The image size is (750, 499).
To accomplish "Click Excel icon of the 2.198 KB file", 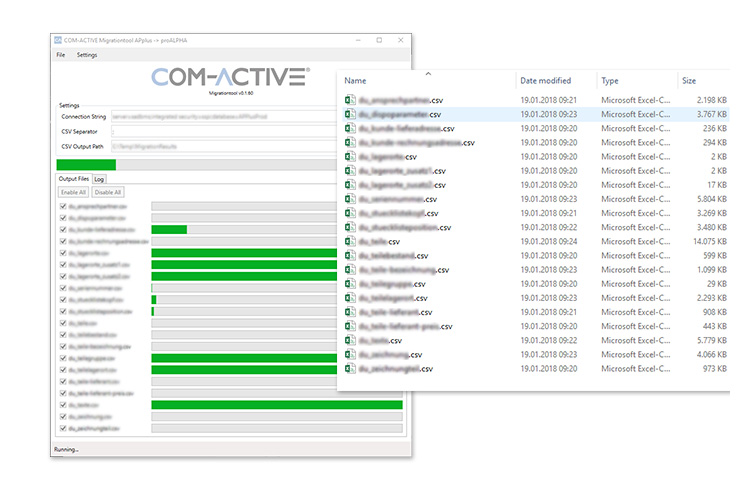I will click(350, 100).
